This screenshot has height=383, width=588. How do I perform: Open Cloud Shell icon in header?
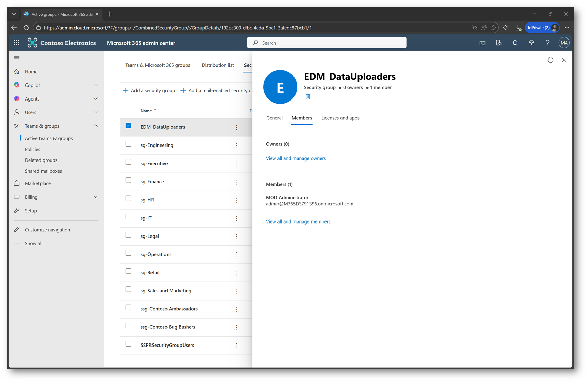(x=482, y=43)
